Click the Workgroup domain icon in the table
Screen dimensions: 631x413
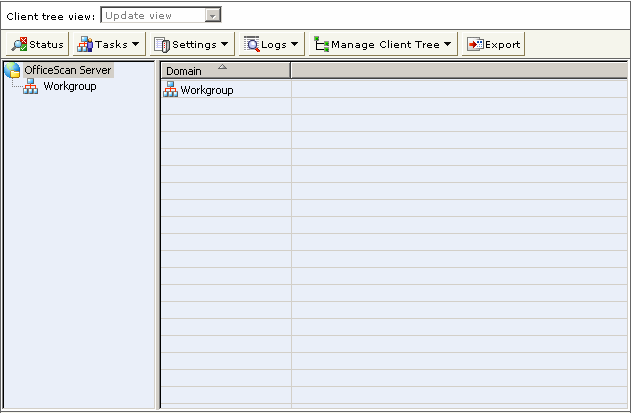click(170, 90)
